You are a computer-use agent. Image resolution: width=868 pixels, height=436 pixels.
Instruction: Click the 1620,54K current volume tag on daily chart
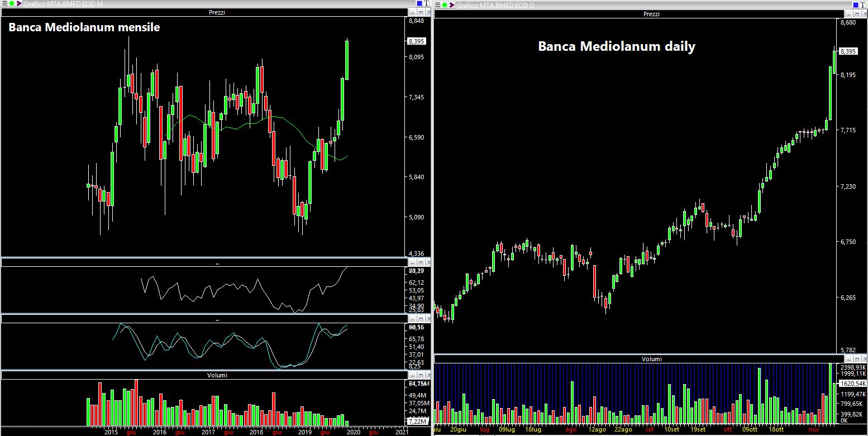pyautogui.click(x=853, y=384)
